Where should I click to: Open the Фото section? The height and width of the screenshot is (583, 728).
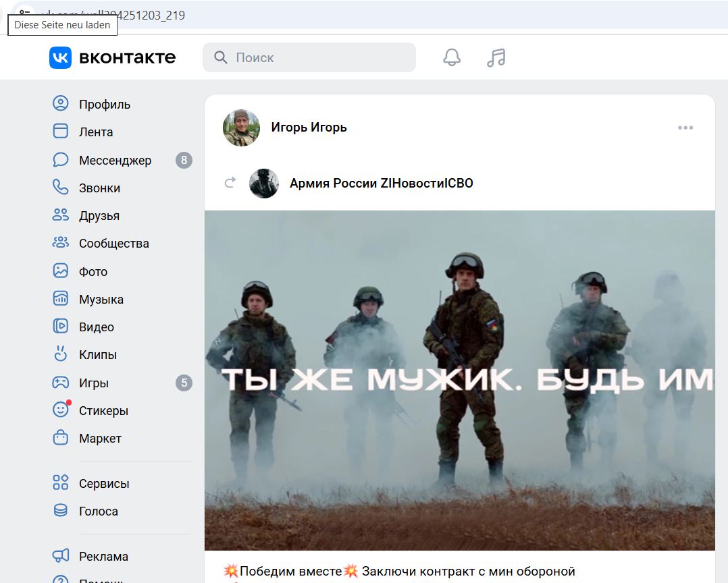(x=93, y=271)
